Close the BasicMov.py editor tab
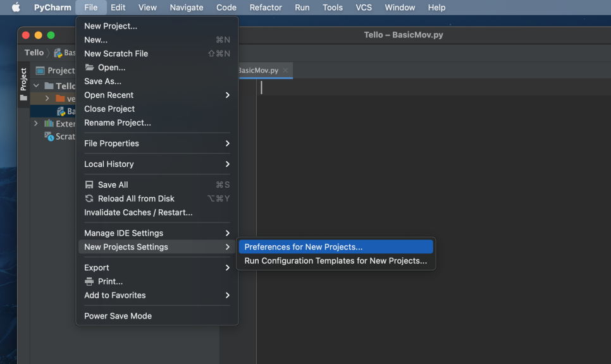The width and height of the screenshot is (611, 364). [285, 71]
